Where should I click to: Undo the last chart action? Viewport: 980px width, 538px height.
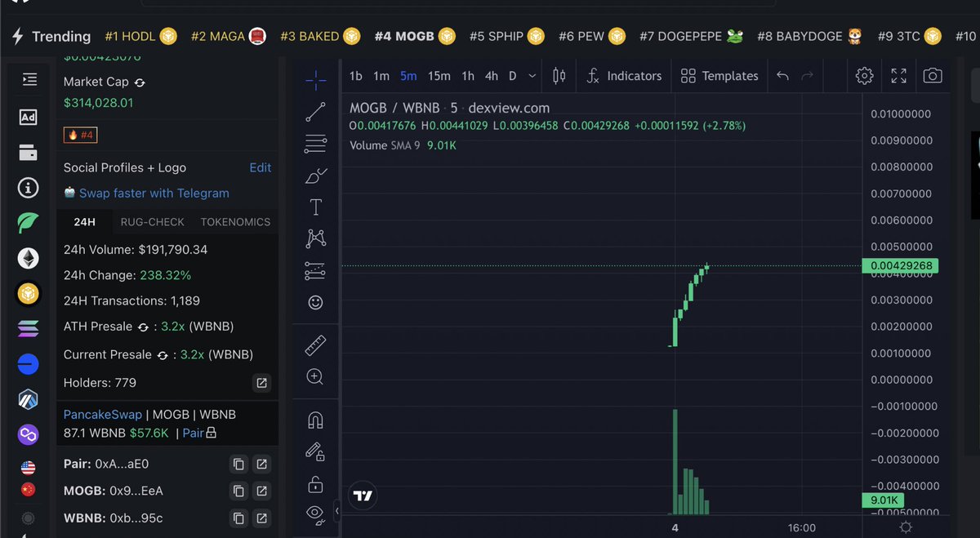(782, 76)
